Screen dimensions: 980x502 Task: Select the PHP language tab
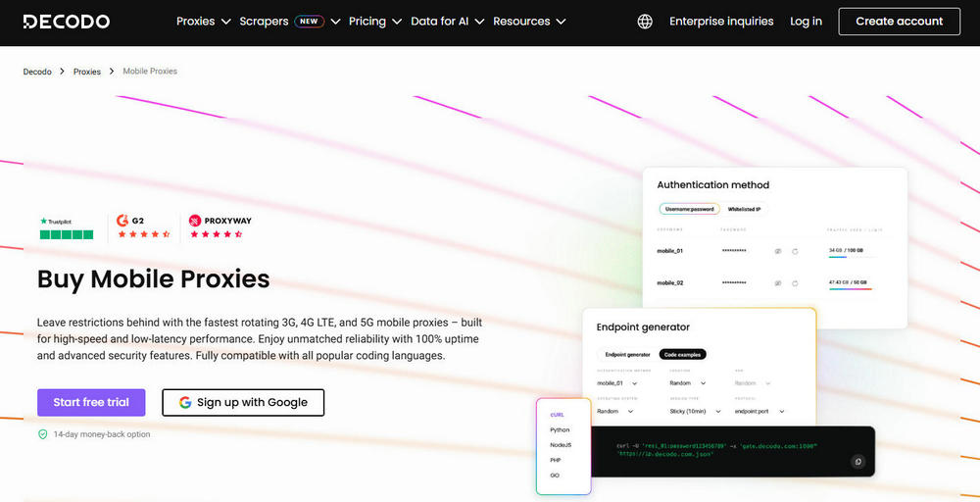555,460
